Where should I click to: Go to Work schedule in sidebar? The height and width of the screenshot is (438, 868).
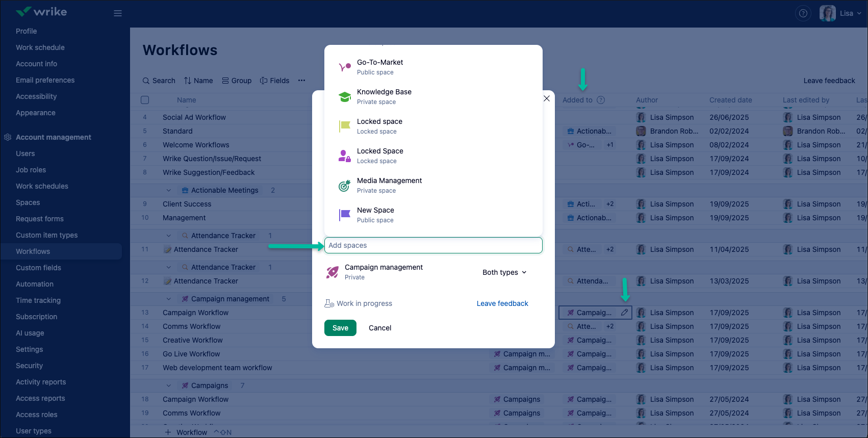click(40, 47)
